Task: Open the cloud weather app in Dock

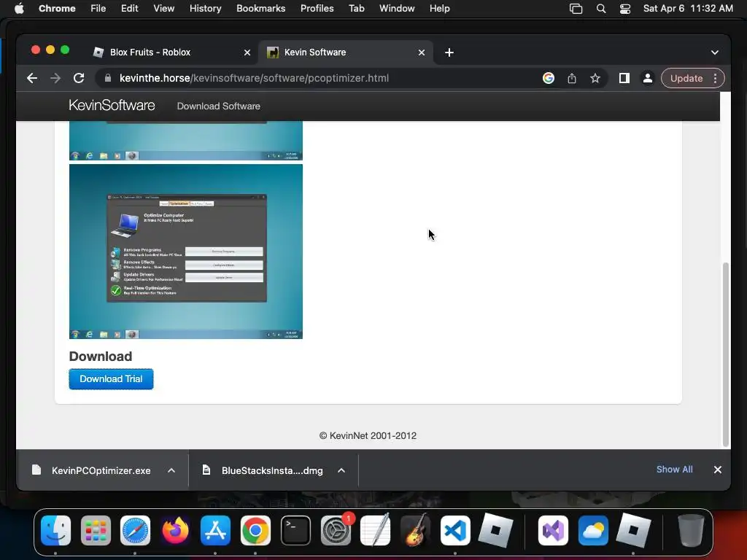Action: coord(593,530)
